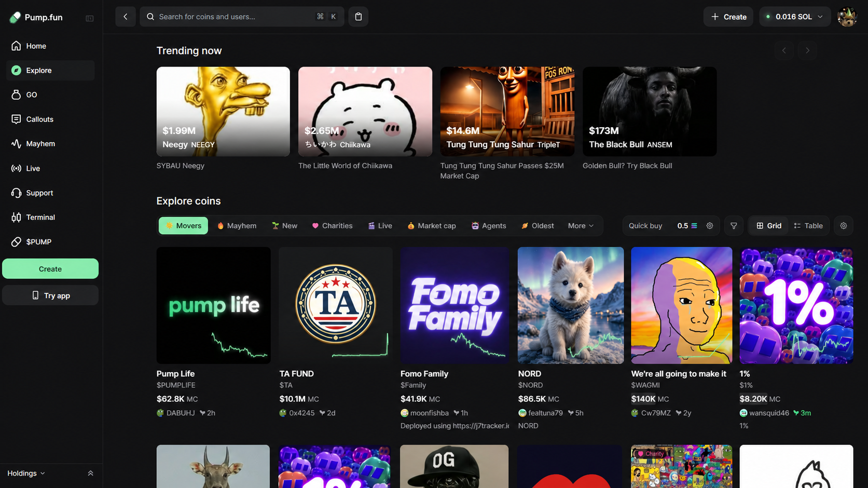Open the NORD coin image
This screenshot has width=868, height=488.
pyautogui.click(x=571, y=305)
